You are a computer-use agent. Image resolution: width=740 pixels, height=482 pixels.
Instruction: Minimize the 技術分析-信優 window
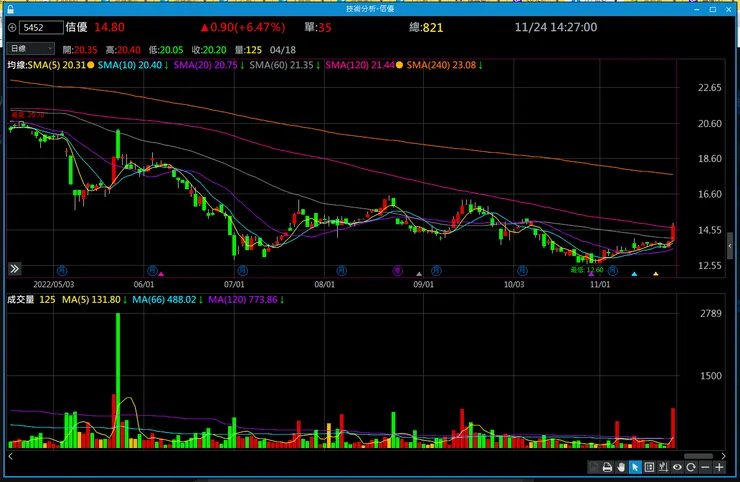point(697,9)
